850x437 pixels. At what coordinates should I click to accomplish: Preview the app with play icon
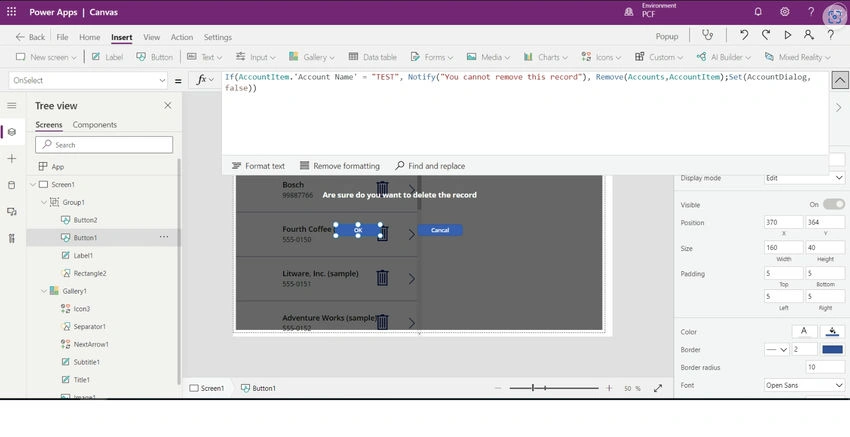pos(787,35)
